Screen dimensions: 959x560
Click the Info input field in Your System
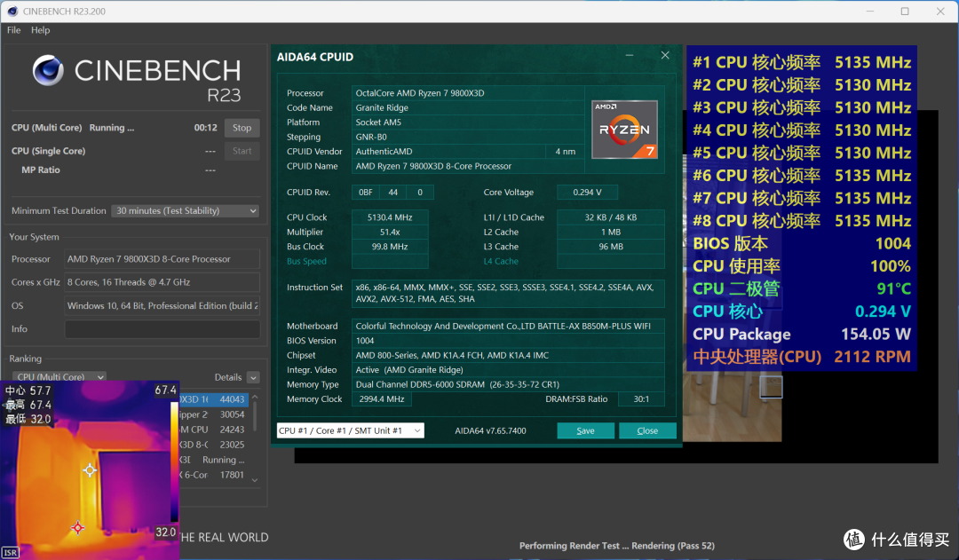162,329
